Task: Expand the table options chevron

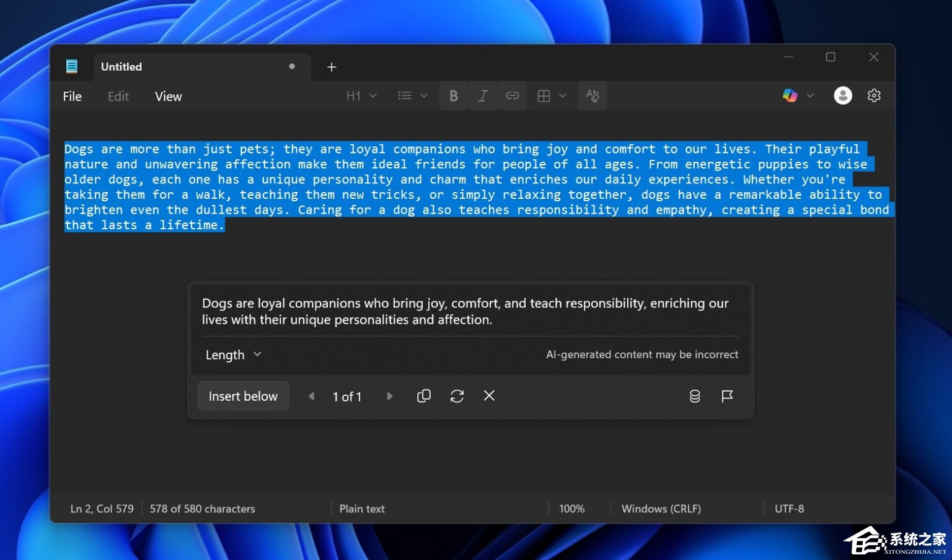Action: pyautogui.click(x=563, y=96)
